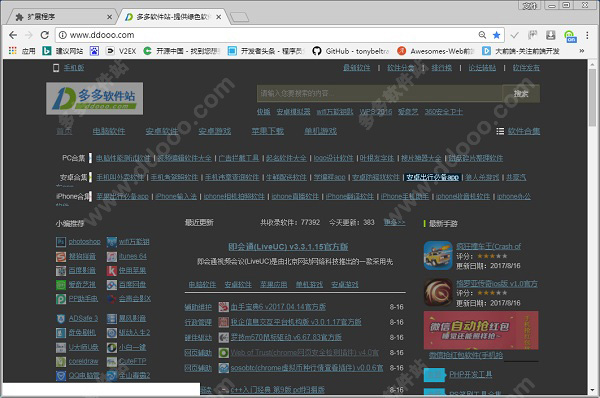This screenshot has height=398, width=600.
Task: Open the photoshop recommended link
Action: (85, 242)
